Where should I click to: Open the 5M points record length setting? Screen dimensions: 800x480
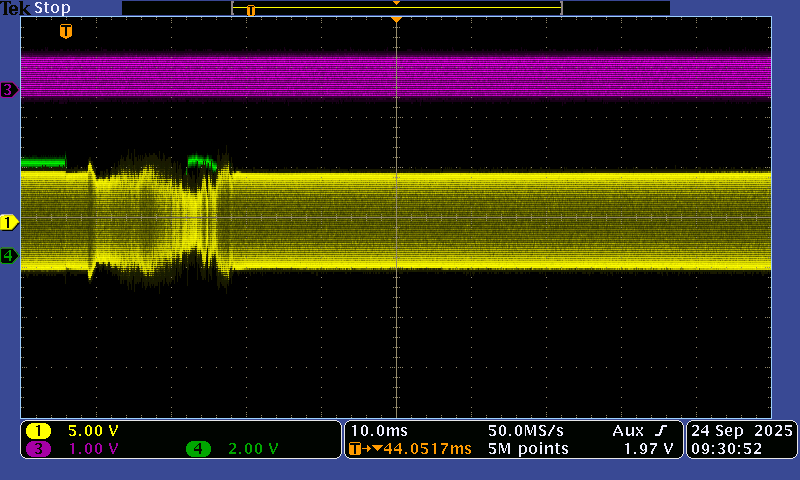[528, 449]
